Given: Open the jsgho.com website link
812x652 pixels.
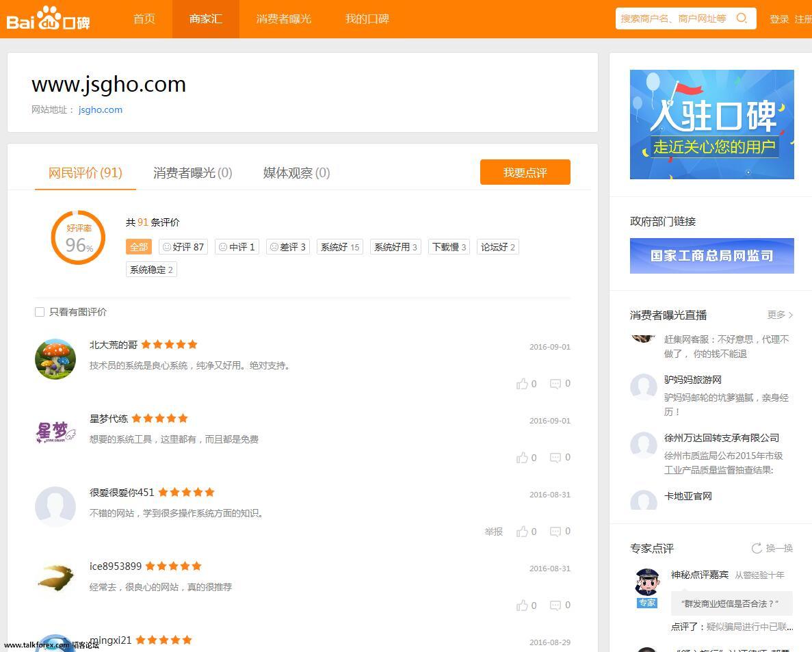Looking at the screenshot, I should [x=101, y=109].
